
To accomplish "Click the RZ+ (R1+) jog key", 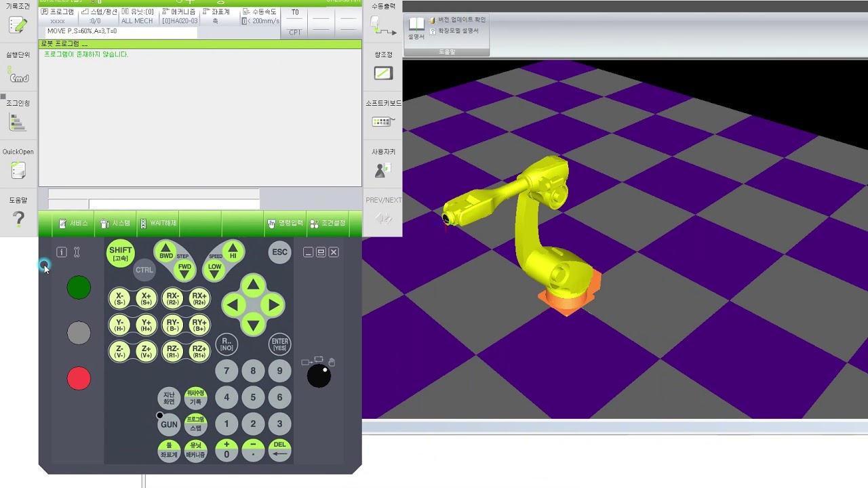I will point(199,352).
